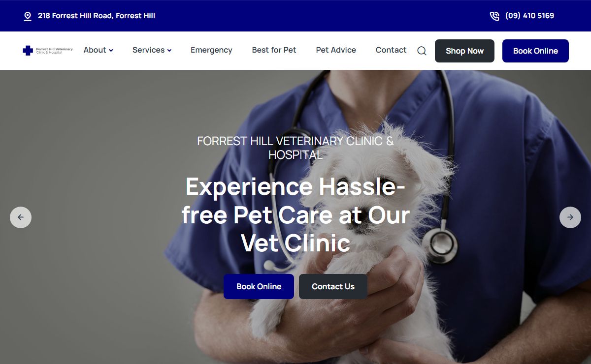
Task: Open the search magnifier icon
Action: [422, 51]
